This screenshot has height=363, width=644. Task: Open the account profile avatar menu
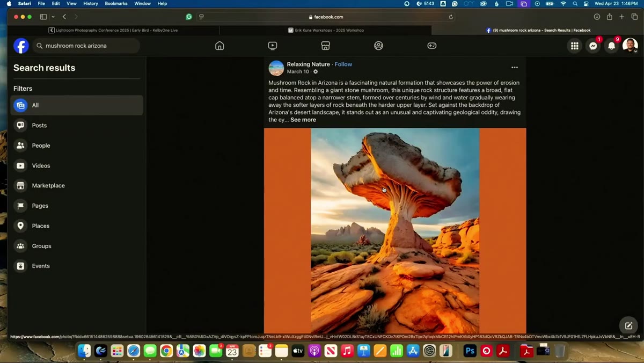pos(630,46)
